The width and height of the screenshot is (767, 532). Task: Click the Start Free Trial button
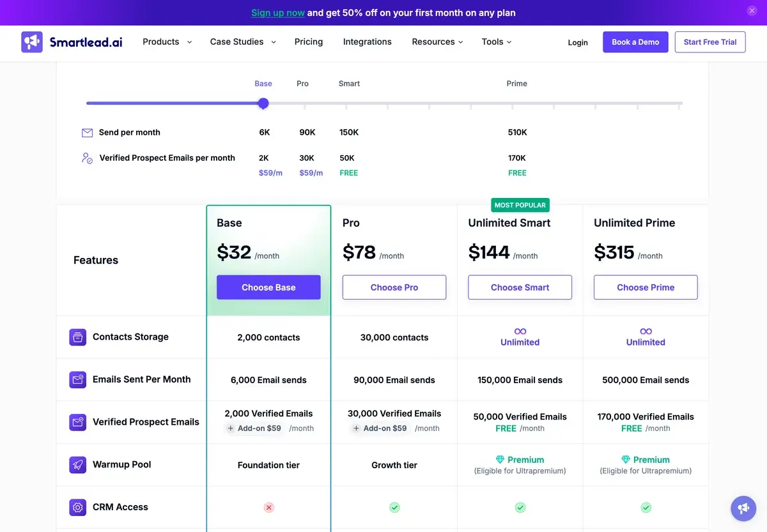(710, 42)
